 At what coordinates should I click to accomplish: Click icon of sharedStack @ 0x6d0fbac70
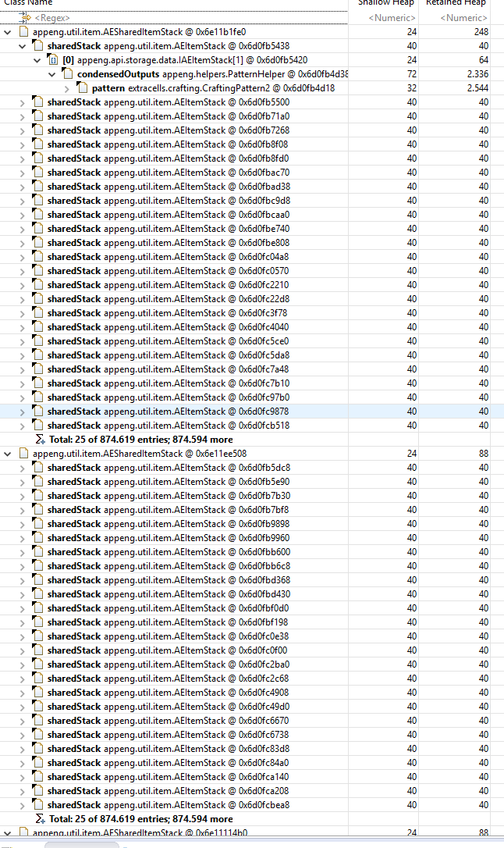tap(37, 172)
